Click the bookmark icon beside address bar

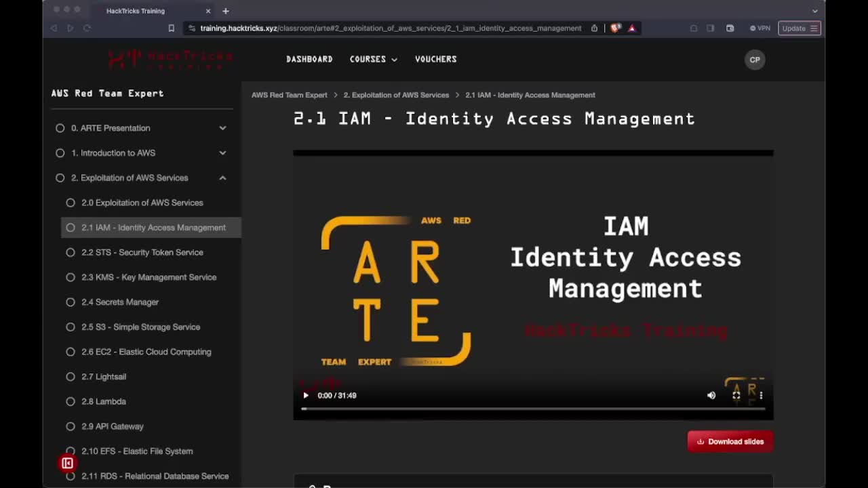(171, 28)
